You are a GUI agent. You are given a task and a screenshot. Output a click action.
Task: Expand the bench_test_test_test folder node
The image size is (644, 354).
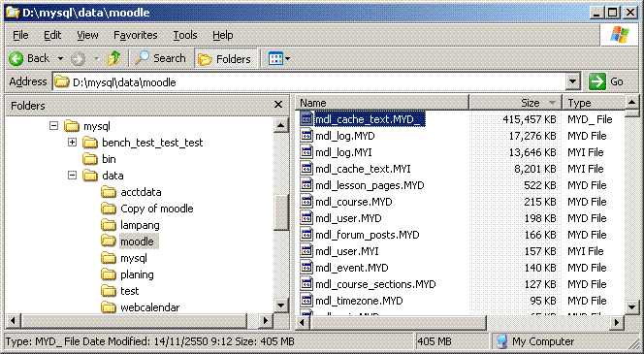pyautogui.click(x=73, y=143)
